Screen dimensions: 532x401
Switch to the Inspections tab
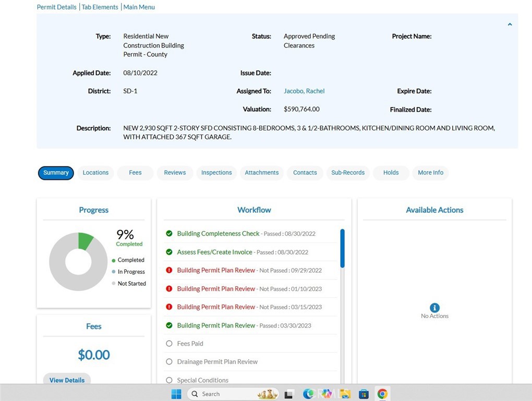216,173
